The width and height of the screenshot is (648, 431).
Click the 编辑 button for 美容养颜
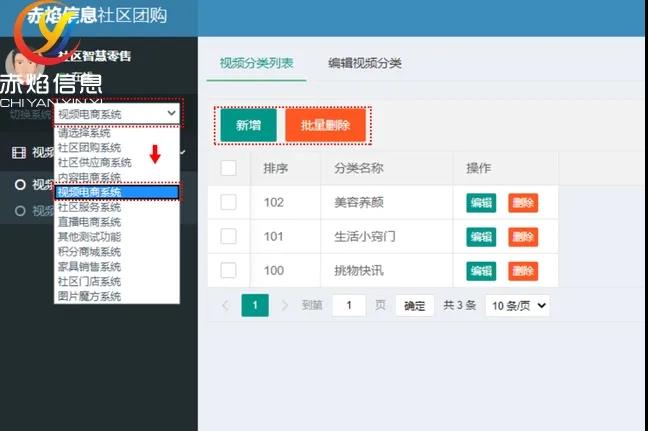click(x=481, y=203)
